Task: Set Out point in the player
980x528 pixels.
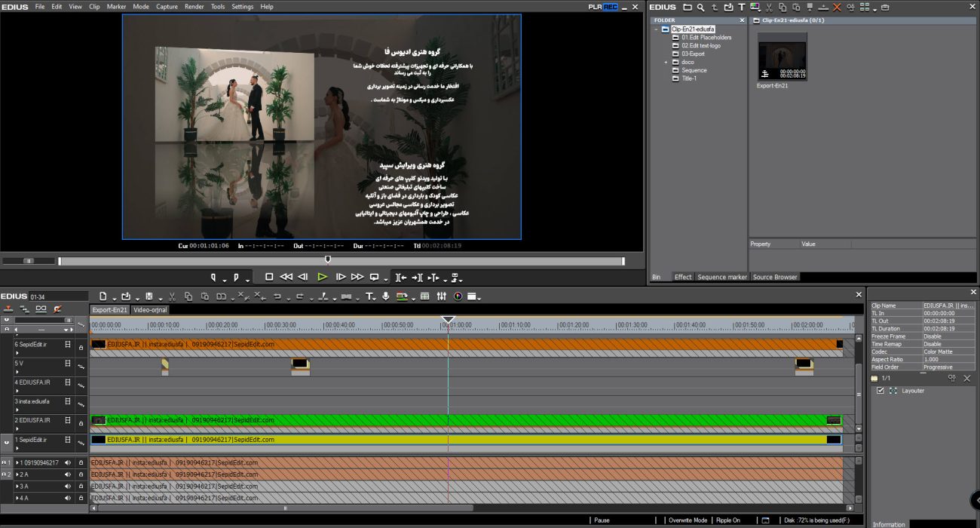Action: point(236,277)
